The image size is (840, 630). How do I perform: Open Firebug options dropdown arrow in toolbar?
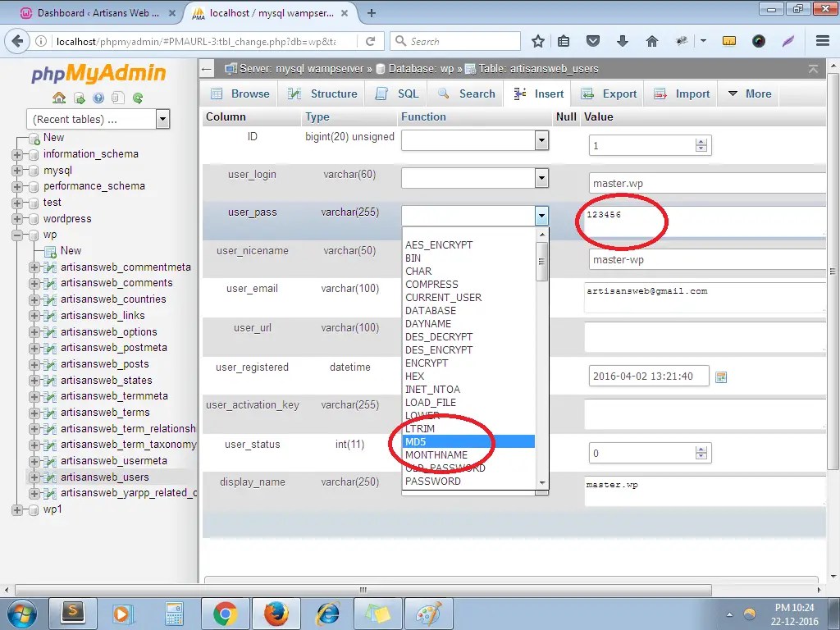[x=703, y=41]
